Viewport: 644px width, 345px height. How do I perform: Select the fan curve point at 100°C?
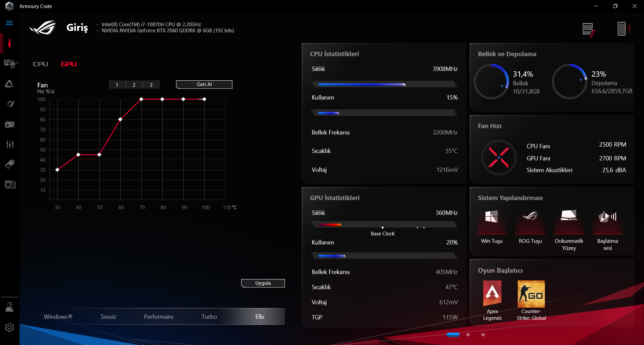pyautogui.click(x=204, y=99)
